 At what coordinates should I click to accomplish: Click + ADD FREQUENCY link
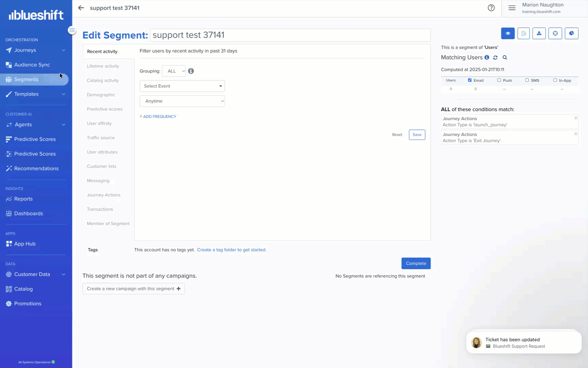tap(158, 117)
